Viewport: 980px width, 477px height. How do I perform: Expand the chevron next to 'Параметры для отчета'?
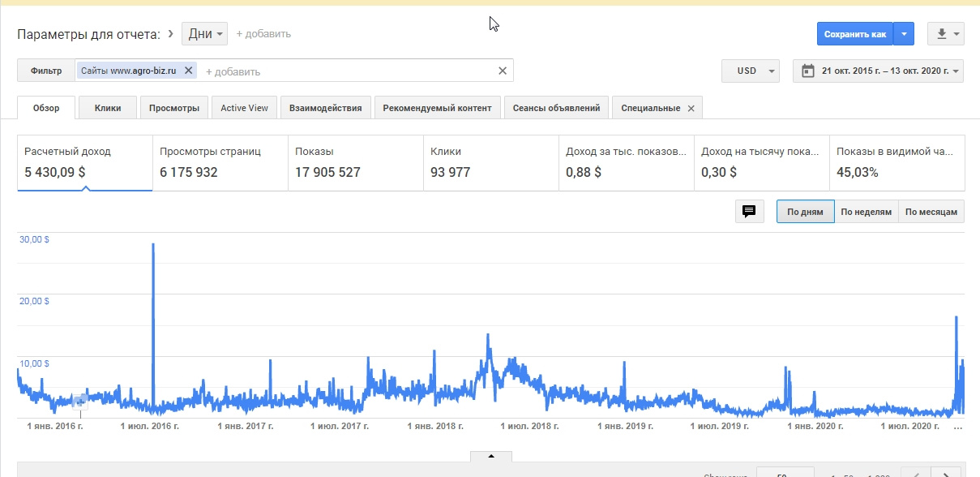click(x=170, y=34)
